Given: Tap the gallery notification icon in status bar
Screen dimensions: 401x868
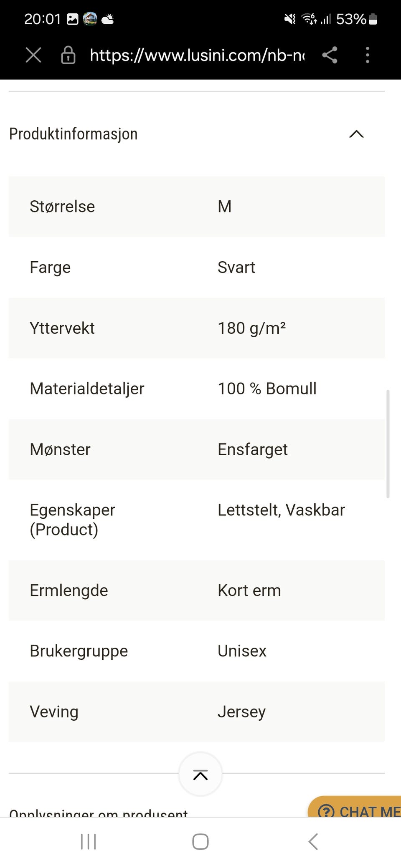Looking at the screenshot, I should (x=73, y=19).
